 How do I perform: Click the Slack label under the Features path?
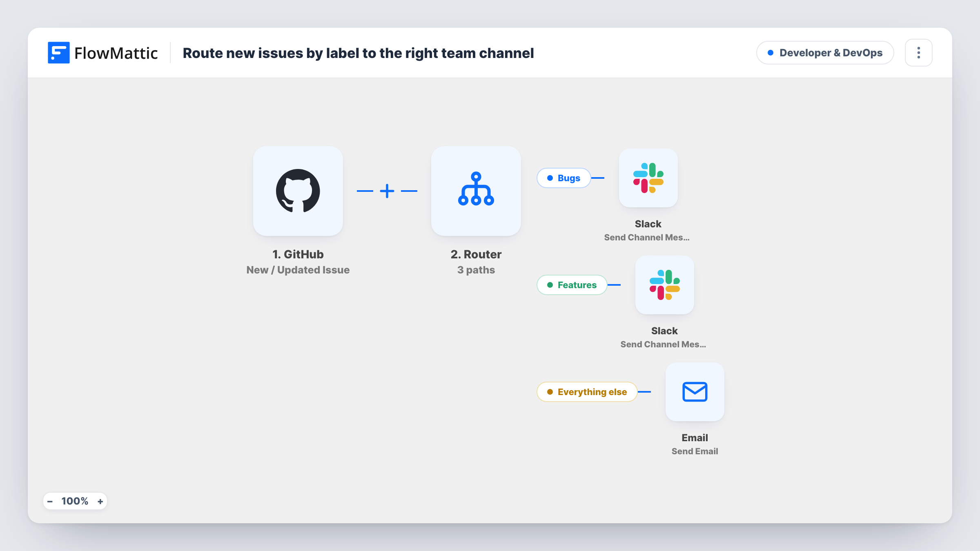pos(664,331)
